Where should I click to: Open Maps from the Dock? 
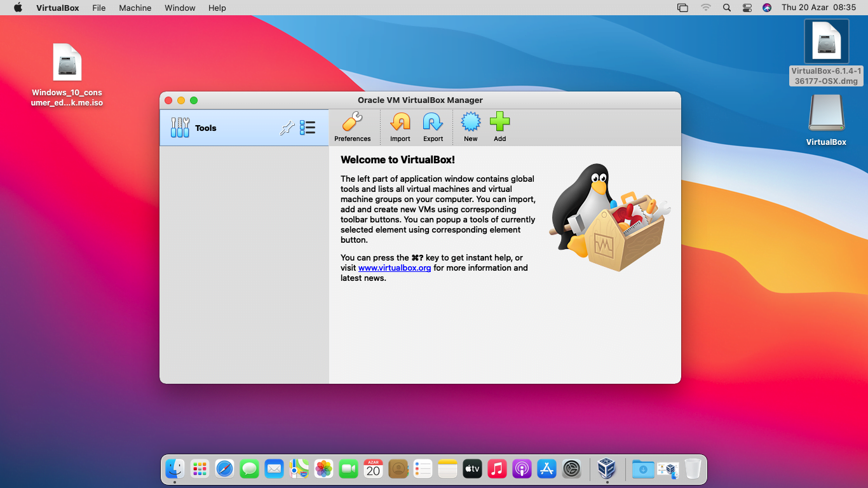tap(299, 469)
